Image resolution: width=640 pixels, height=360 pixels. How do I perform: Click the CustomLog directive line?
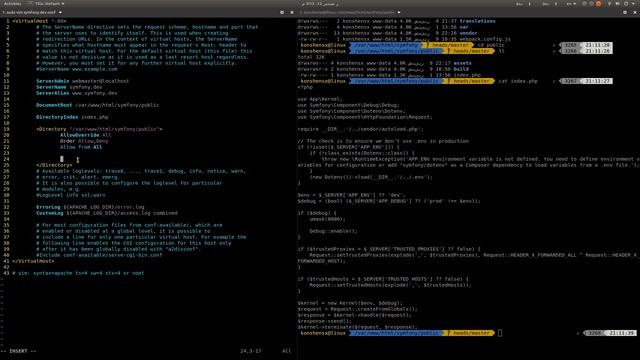point(107,213)
